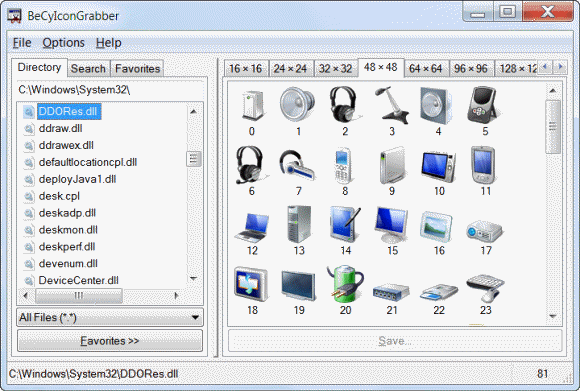Select the headphones icon numbered 2
Viewport: 580px width, 391px height.
click(344, 105)
